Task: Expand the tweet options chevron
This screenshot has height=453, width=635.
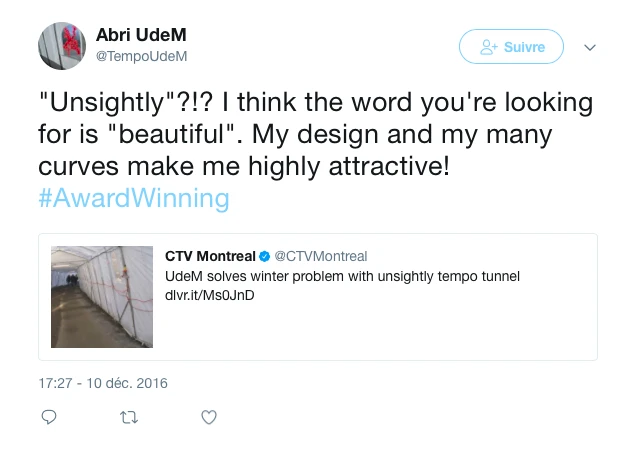Action: [x=590, y=47]
